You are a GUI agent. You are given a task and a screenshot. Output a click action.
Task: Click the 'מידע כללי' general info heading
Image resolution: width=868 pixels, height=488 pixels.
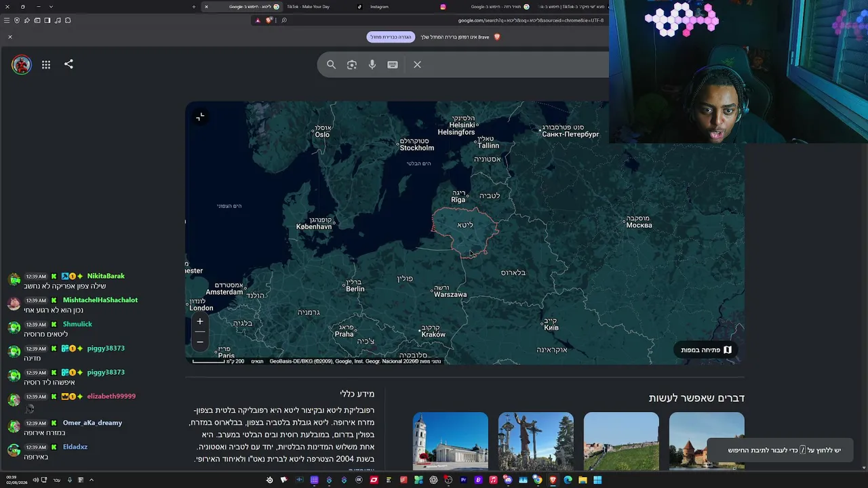click(357, 394)
